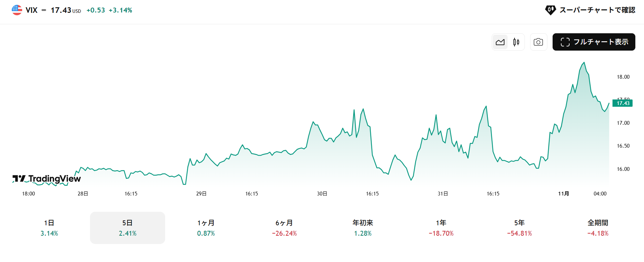Select the 6ヶ月 time range tab
This screenshot has height=262, width=644.
click(284, 228)
